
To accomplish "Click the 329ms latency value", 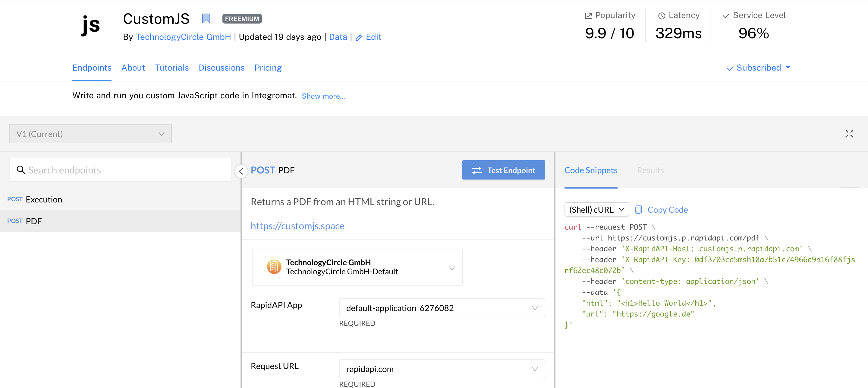I will [678, 33].
